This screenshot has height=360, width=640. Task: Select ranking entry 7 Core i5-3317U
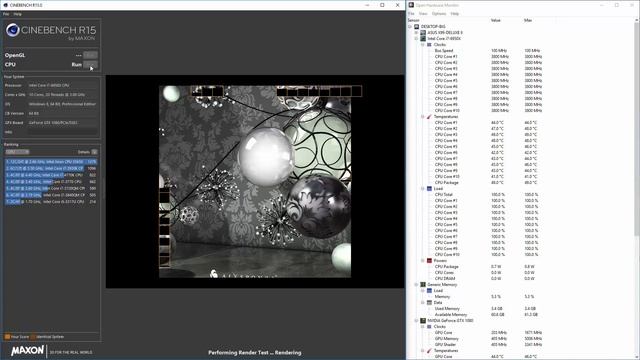[51, 202]
